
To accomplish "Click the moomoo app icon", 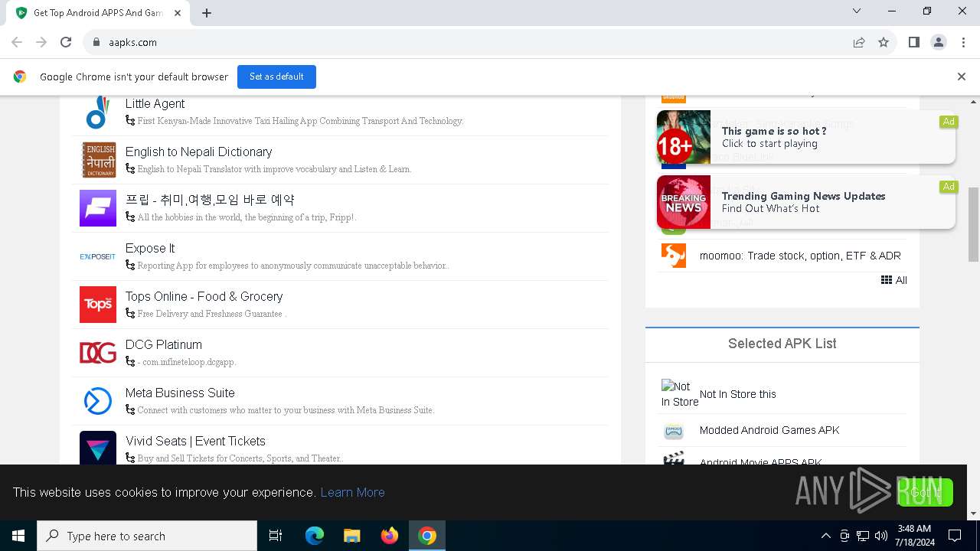I will click(x=674, y=256).
